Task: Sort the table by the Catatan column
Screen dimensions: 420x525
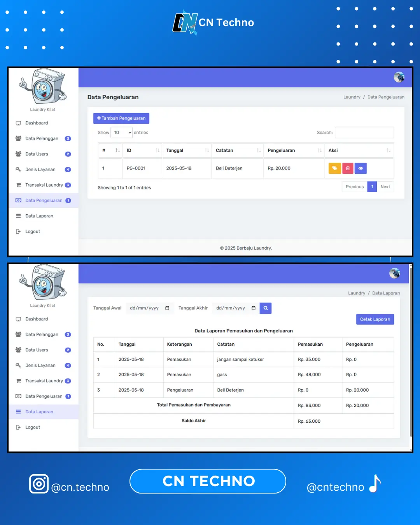Action: pyautogui.click(x=259, y=150)
